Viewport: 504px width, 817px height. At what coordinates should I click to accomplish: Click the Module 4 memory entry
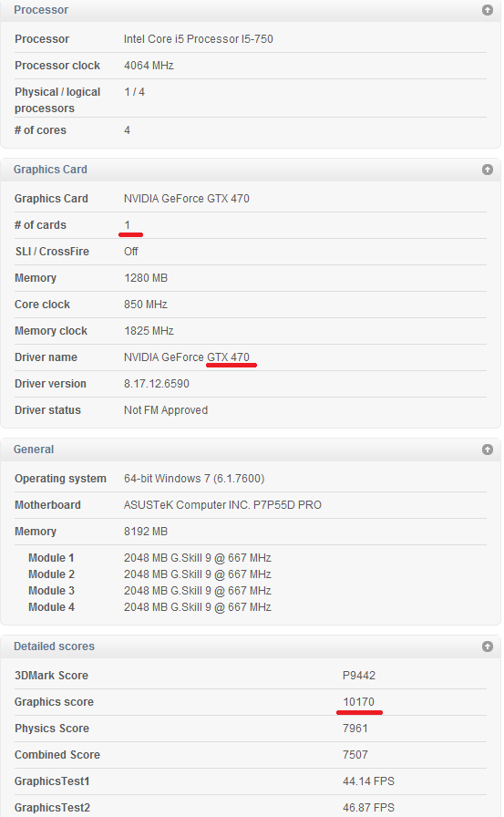click(x=51, y=607)
